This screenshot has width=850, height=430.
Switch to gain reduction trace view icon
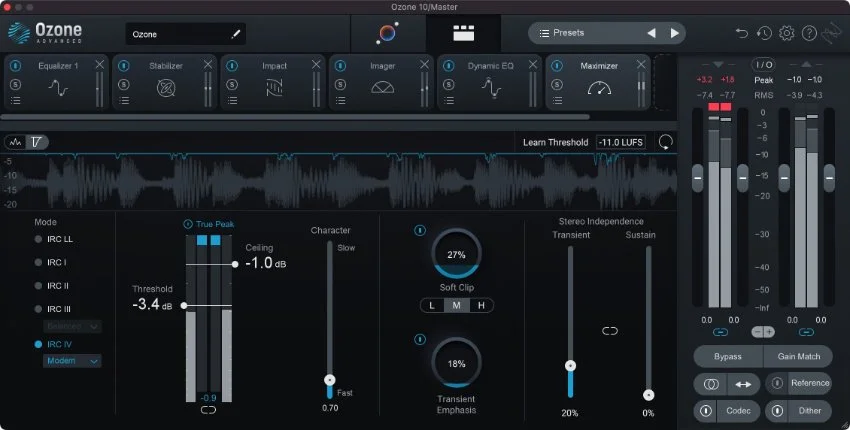[36, 142]
